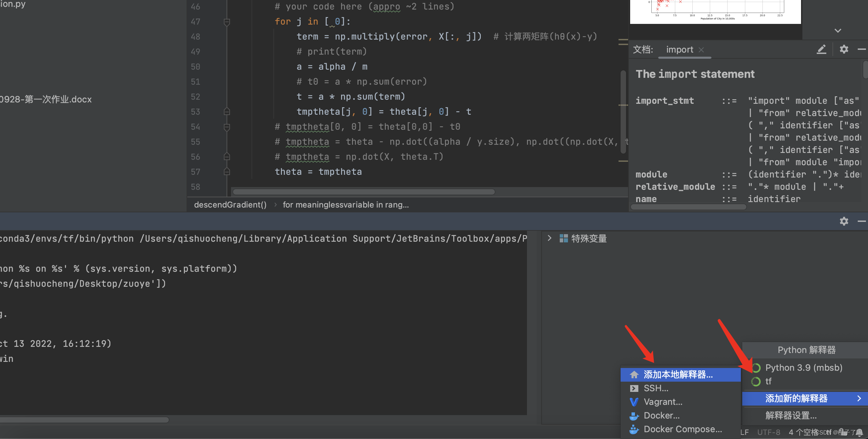Choose SSH interpreter option

pyautogui.click(x=655, y=388)
